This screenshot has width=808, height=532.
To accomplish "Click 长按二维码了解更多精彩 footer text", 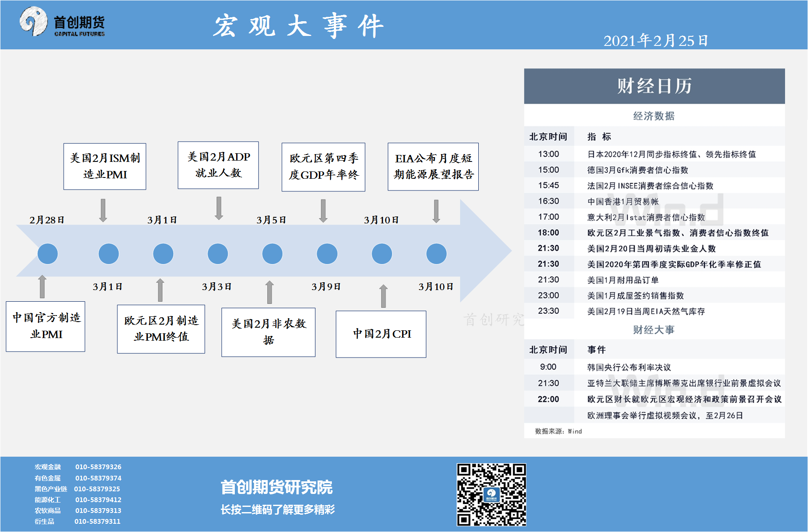I will [278, 510].
